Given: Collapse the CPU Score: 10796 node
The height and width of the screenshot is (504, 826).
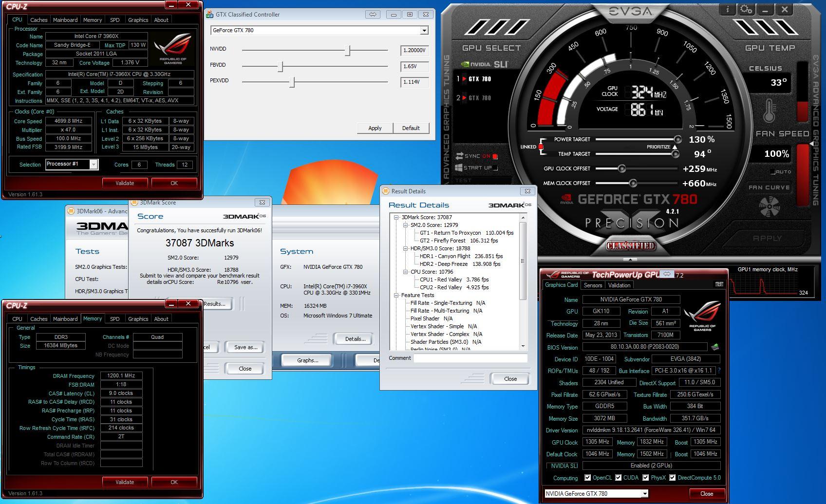Looking at the screenshot, I should click(x=406, y=272).
